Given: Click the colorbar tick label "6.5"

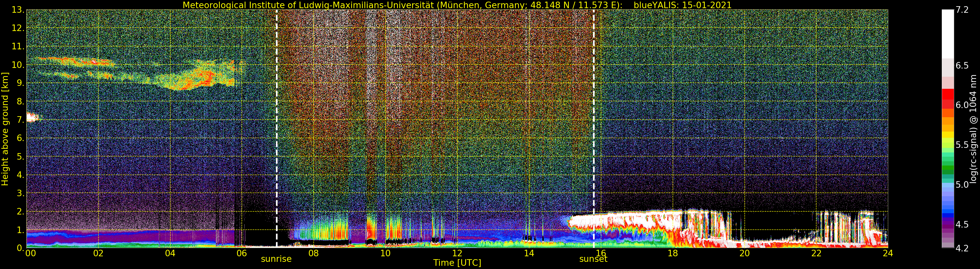Looking at the screenshot, I should (962, 65).
